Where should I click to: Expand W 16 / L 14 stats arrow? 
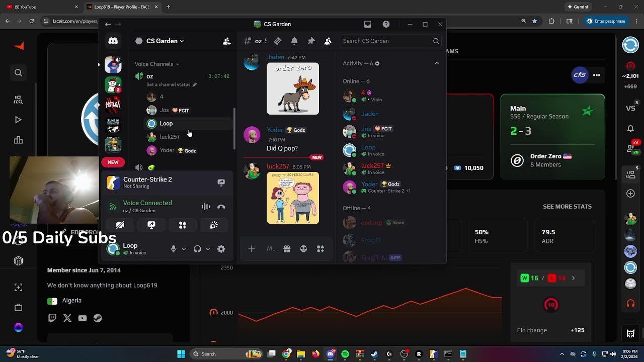click(573, 278)
